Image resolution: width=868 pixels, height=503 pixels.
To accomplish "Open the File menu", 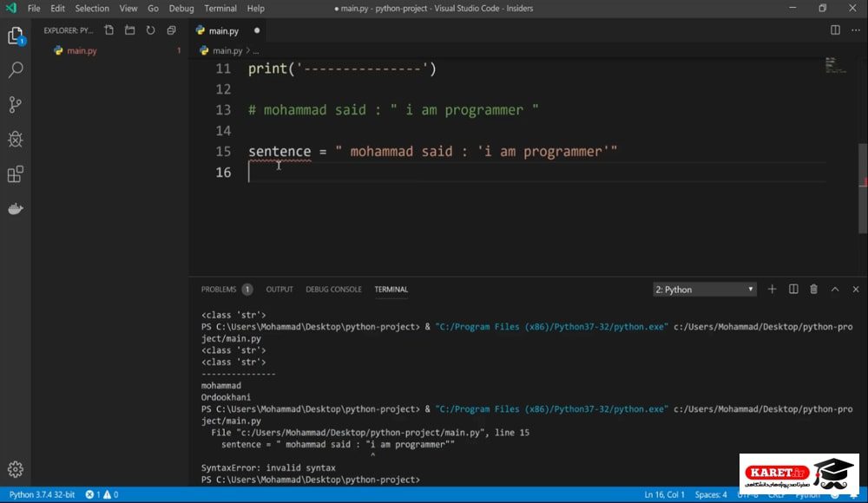I will coord(34,9).
